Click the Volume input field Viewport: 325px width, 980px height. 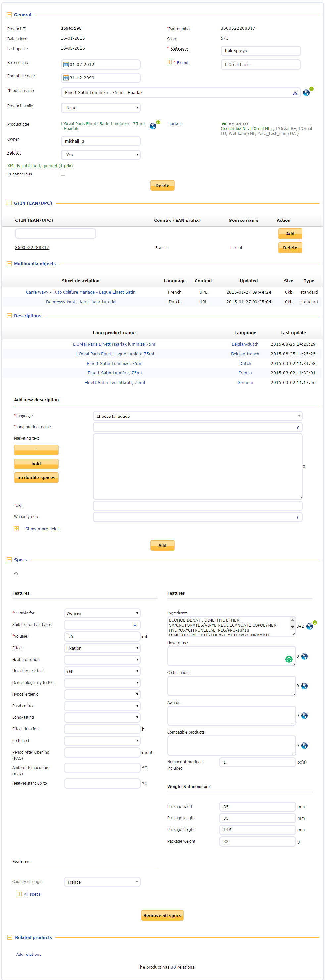point(102,636)
